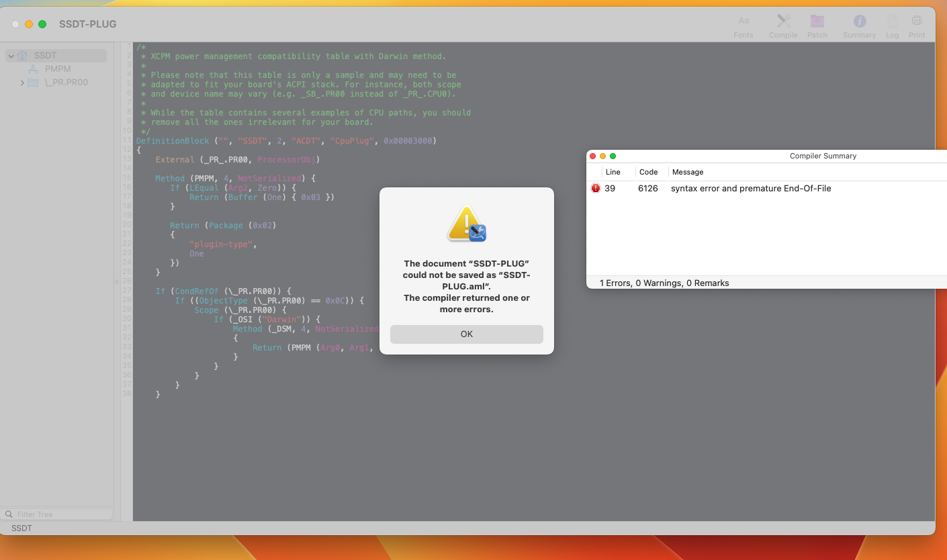Screen dimensions: 947x560
Task: Open the Fonts toolbar tool
Action: [743, 26]
